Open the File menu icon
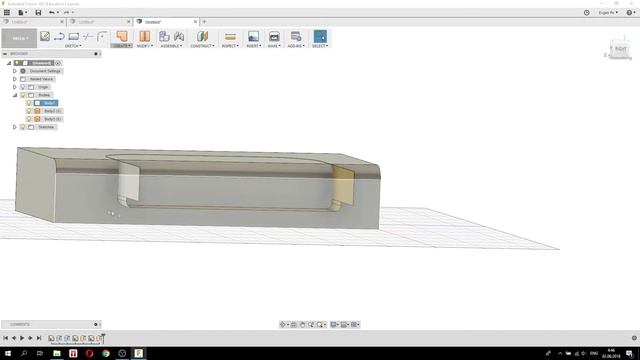The image size is (640, 360). coord(22,13)
